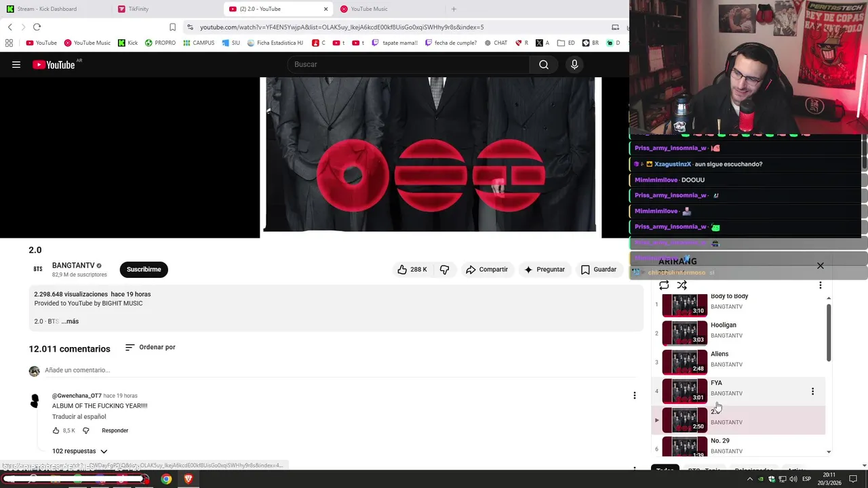This screenshot has width=868, height=488.
Task: Toggle playlist loop (repeat) button
Action: [664, 285]
